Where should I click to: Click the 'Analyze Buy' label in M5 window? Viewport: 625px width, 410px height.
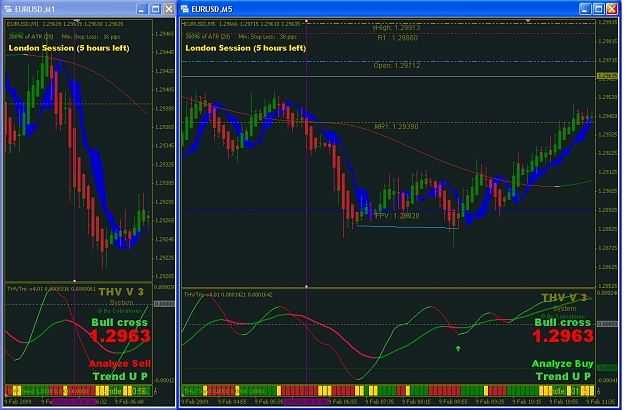click(x=562, y=364)
